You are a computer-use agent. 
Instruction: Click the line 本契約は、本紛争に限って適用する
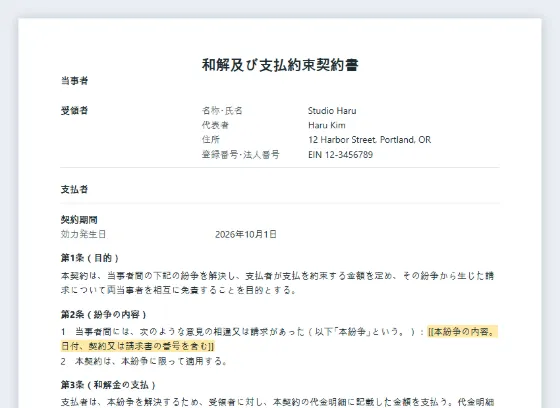[x=144, y=361]
